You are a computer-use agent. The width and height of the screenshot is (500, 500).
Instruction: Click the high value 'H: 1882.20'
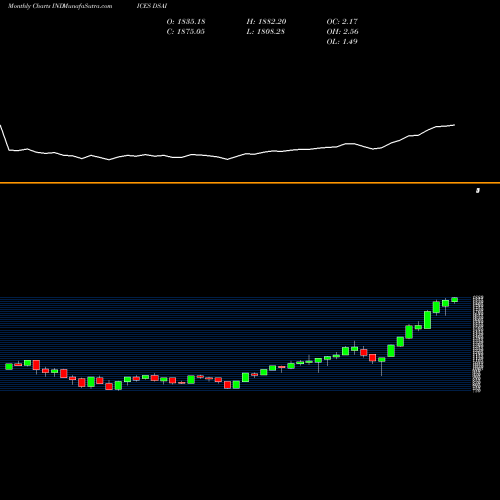(x=266, y=21)
